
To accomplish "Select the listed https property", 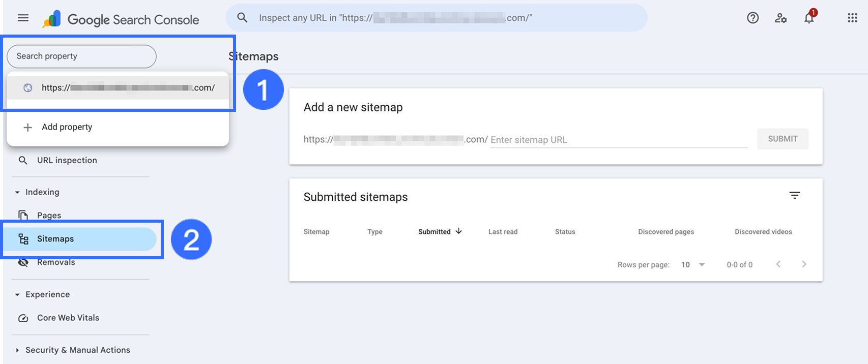I will click(127, 88).
